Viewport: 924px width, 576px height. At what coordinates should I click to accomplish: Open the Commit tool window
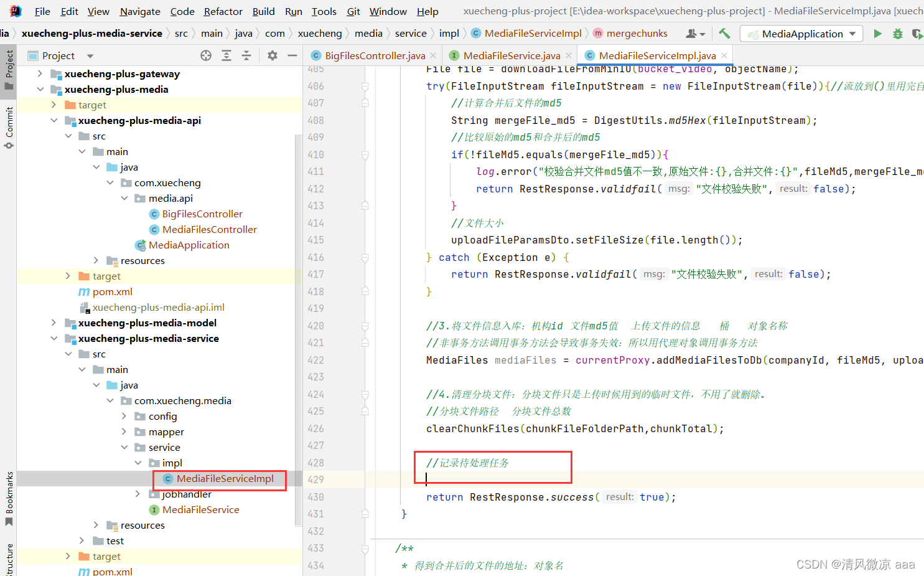(9, 128)
